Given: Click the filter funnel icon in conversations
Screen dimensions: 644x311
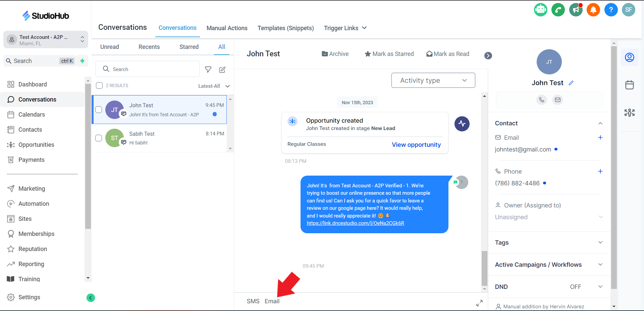Looking at the screenshot, I should point(208,69).
